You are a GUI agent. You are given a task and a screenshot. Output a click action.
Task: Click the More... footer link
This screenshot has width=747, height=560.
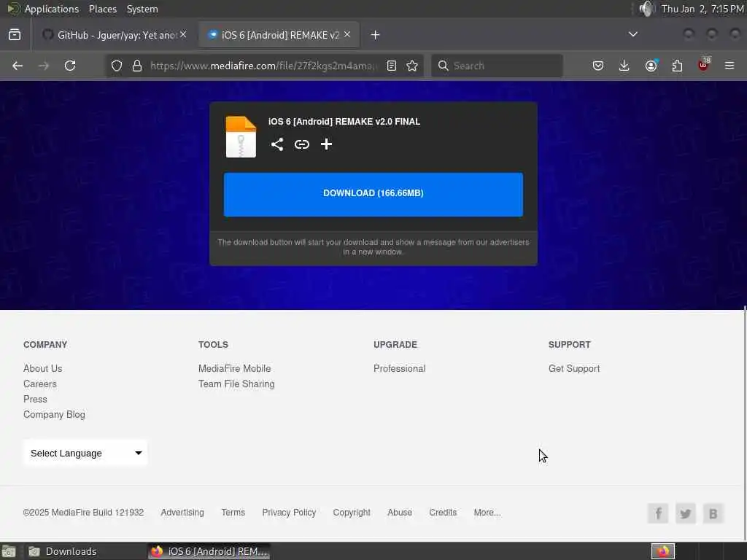pos(487,513)
